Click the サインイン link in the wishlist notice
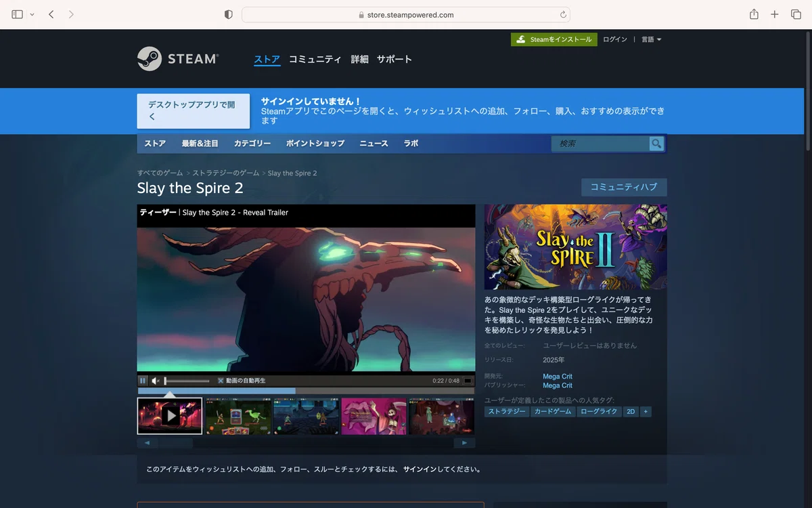Image resolution: width=812 pixels, height=508 pixels. (x=420, y=469)
